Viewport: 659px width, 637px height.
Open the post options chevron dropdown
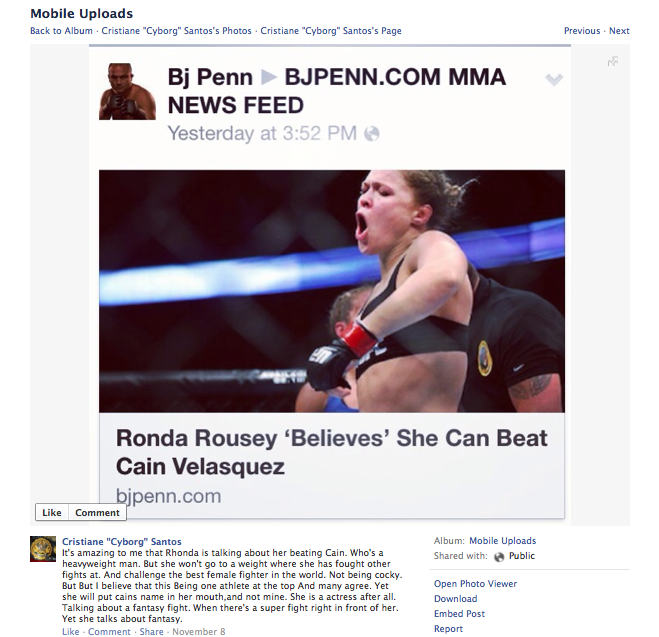[554, 79]
